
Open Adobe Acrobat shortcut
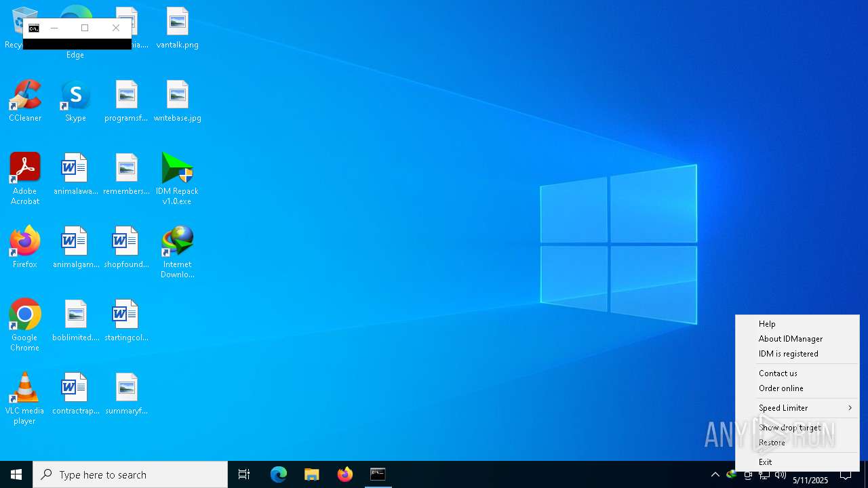tap(25, 179)
